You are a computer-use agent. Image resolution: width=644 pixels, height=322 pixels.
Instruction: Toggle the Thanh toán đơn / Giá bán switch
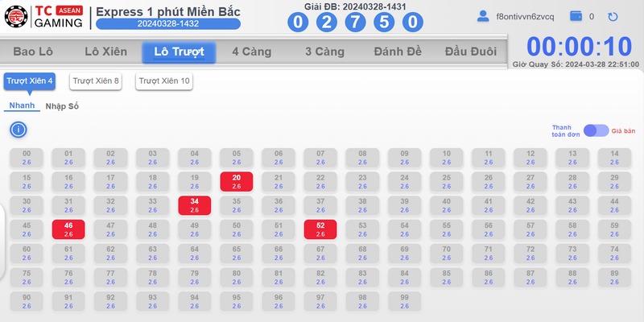(x=596, y=130)
